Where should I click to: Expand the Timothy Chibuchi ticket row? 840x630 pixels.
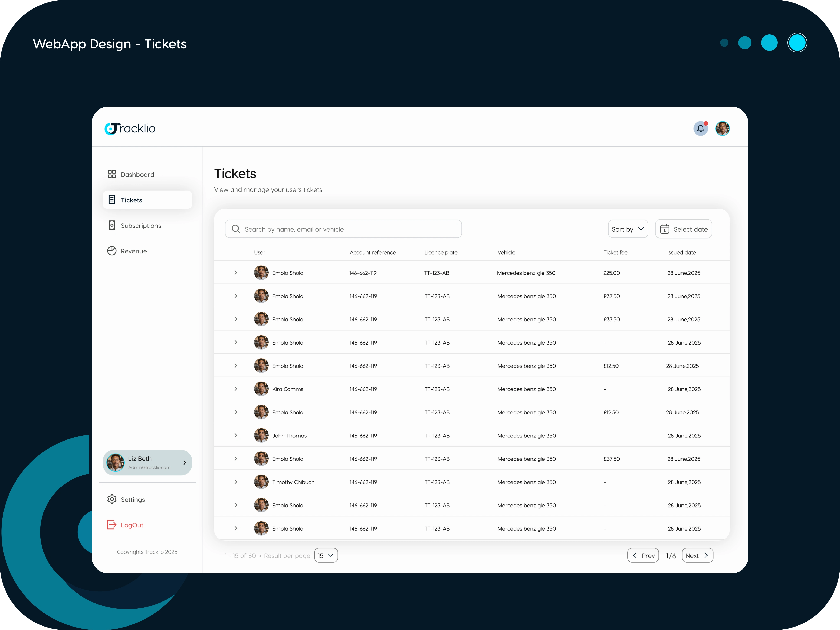click(x=236, y=482)
